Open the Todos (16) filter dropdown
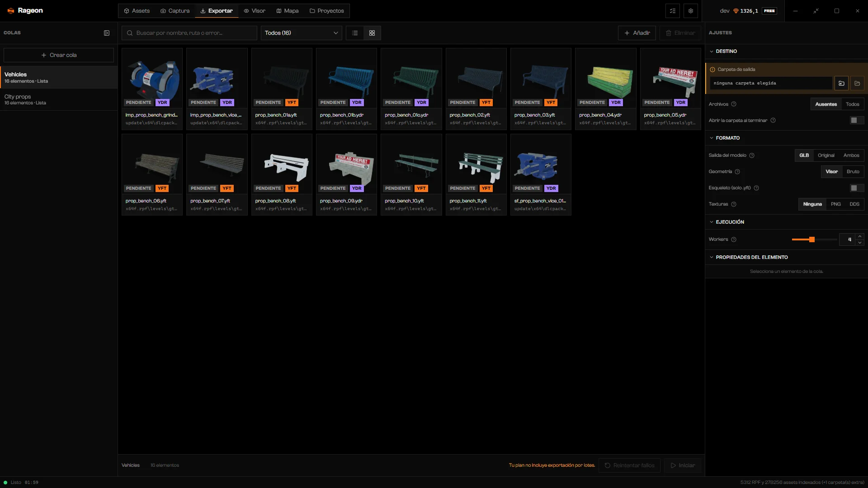The height and width of the screenshot is (488, 868). pyautogui.click(x=301, y=33)
